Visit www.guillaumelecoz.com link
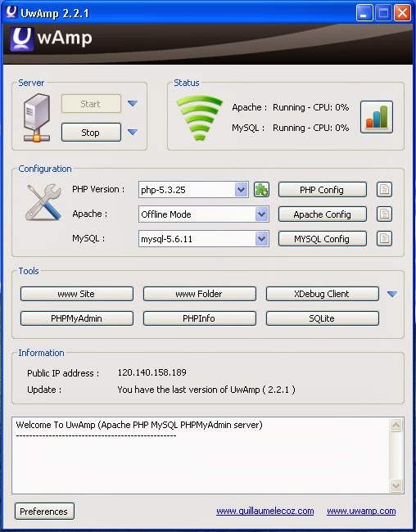The height and width of the screenshot is (532, 416). 265,511
